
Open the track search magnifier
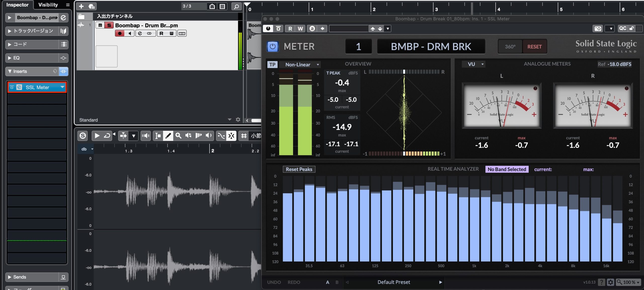tap(236, 6)
